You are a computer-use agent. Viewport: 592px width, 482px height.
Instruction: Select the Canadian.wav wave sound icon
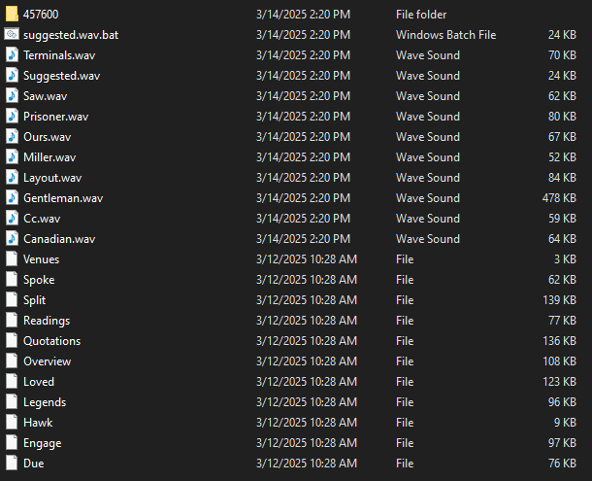click(x=12, y=239)
